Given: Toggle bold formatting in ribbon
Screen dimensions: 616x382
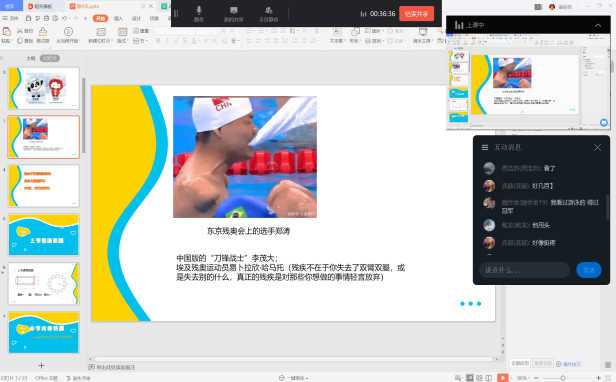Looking at the screenshot, I should [158, 40].
